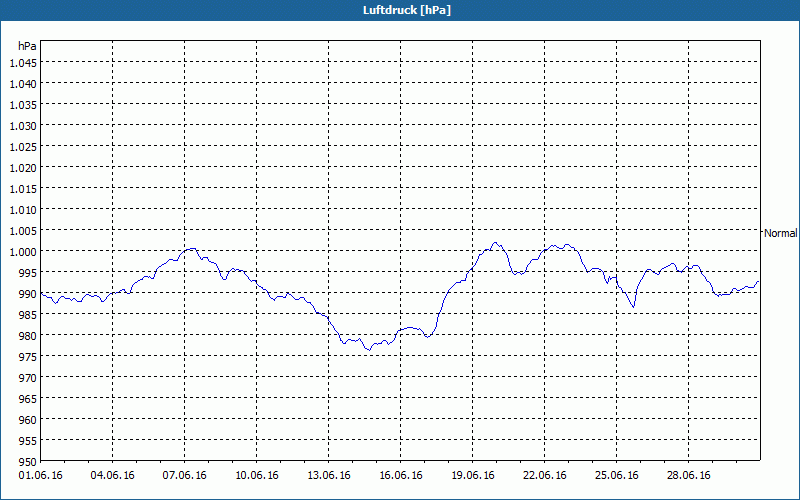The height and width of the screenshot is (500, 800).
Task: Click the 04.06.16 date label
Action: [x=113, y=476]
